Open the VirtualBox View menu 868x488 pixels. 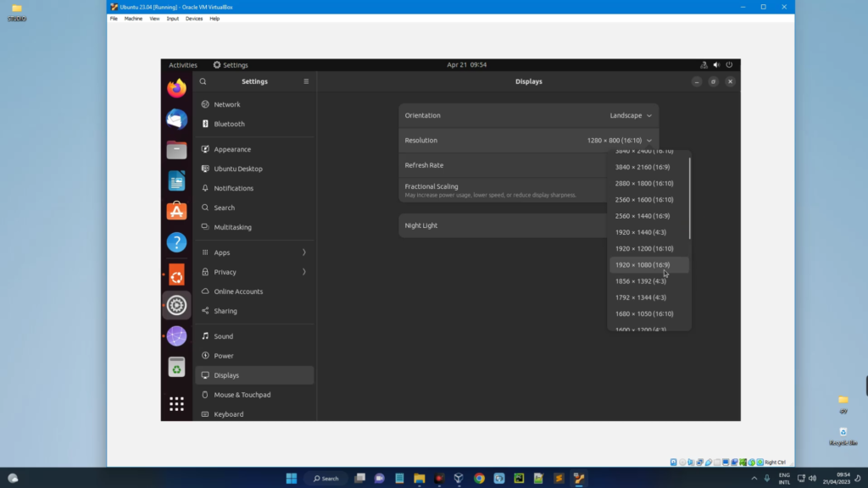pyautogui.click(x=154, y=19)
